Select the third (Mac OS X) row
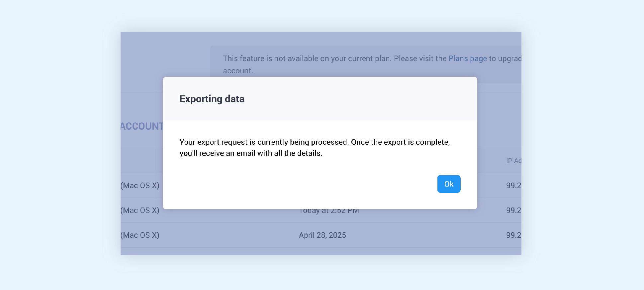The width and height of the screenshot is (644, 290). click(x=140, y=235)
